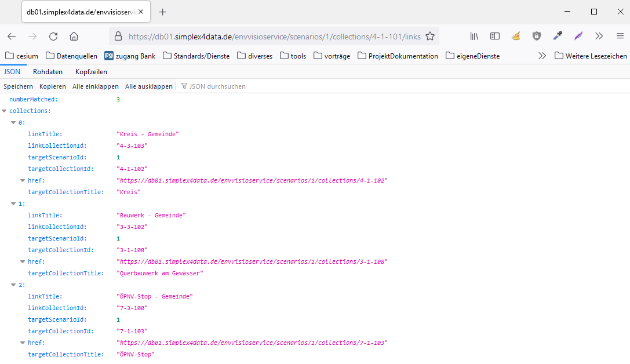Click Speichern to save the JSON
This screenshot has width=630, height=364.
click(x=18, y=86)
